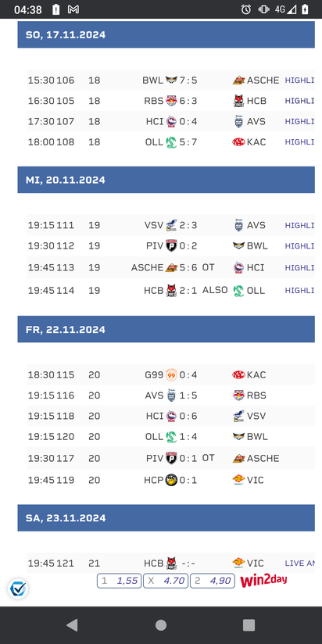Image resolution: width=322 pixels, height=644 pixels.
Task: Open highlights for game 114 HCB vs OLL
Action: (x=300, y=291)
